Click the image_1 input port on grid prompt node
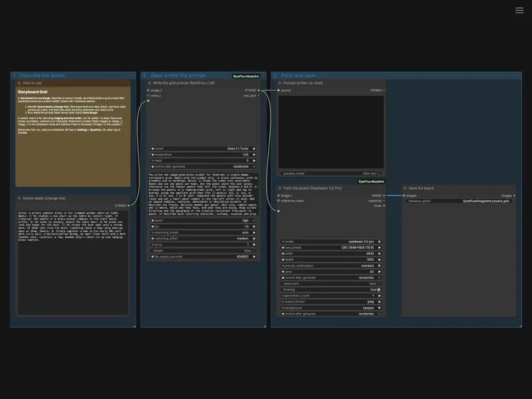This screenshot has width=532, height=399. coord(148,90)
